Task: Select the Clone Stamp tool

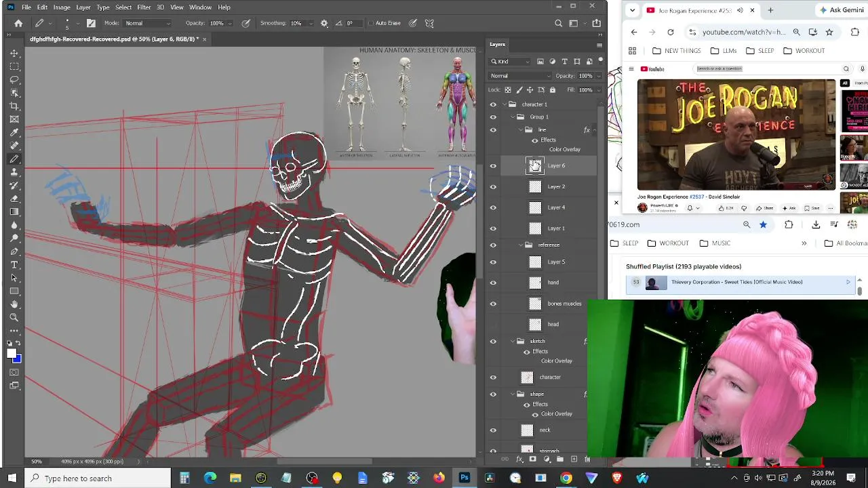Action: 14,172
